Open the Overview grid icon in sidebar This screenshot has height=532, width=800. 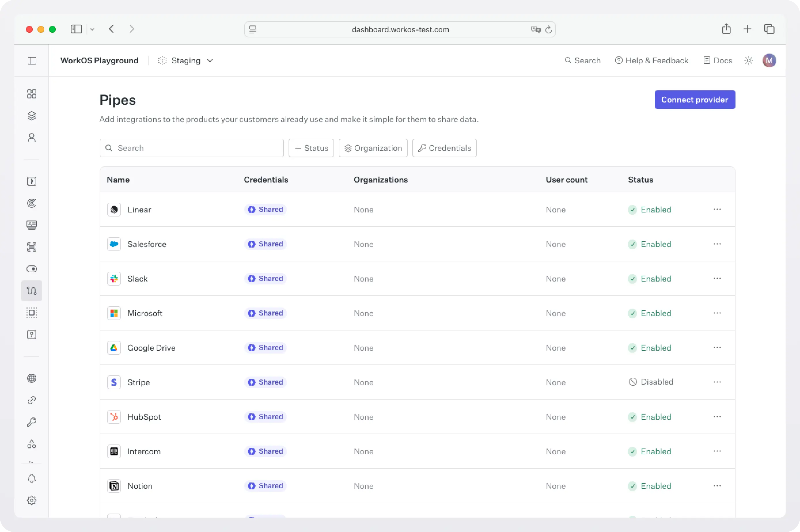(x=32, y=94)
